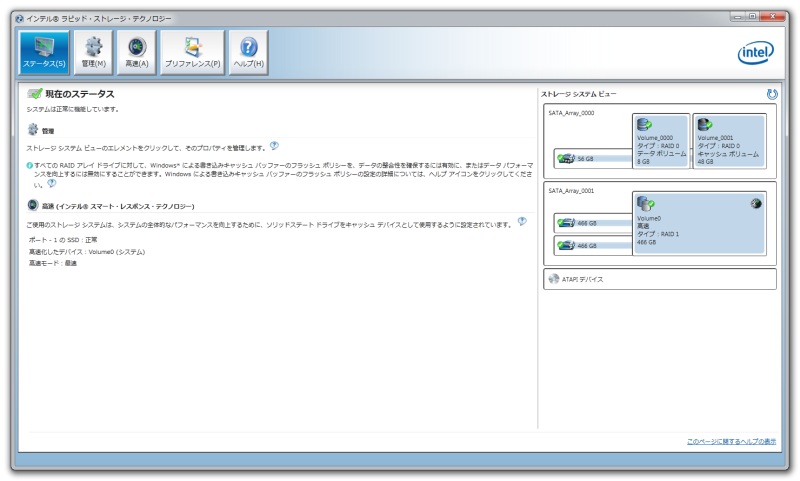Click the Intel logo
This screenshot has height=481, width=800.
point(756,52)
